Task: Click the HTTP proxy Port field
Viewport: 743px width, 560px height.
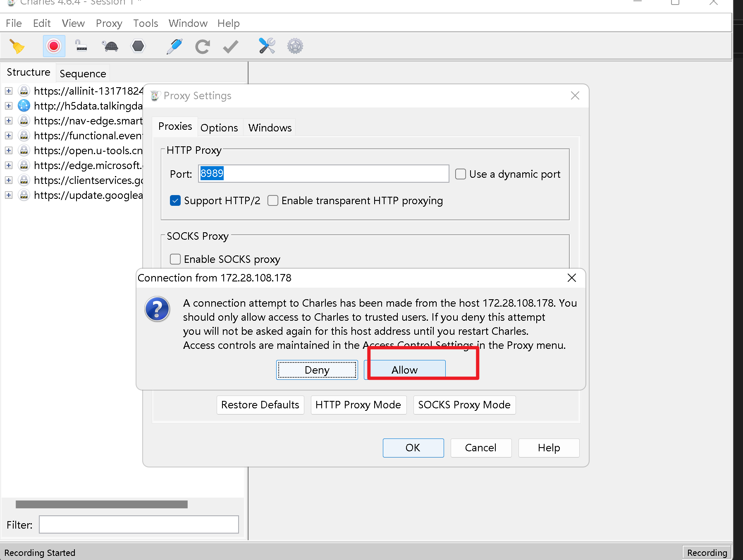Action: click(324, 174)
